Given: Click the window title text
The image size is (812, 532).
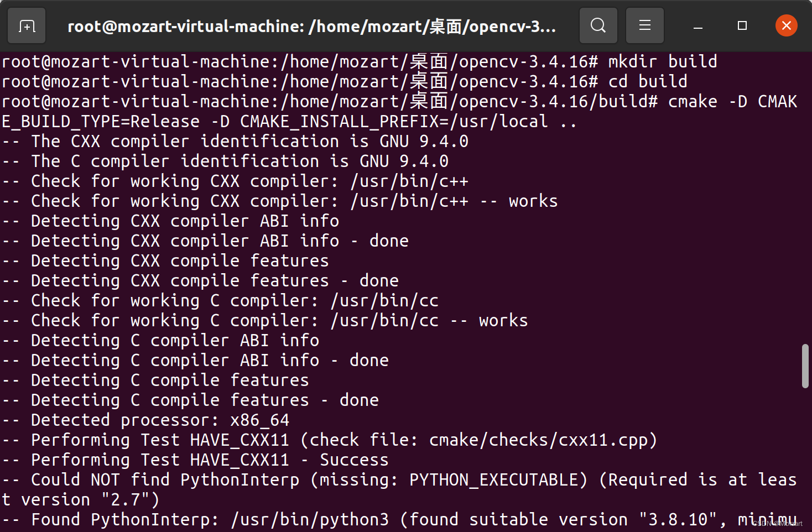Looking at the screenshot, I should click(311, 26).
